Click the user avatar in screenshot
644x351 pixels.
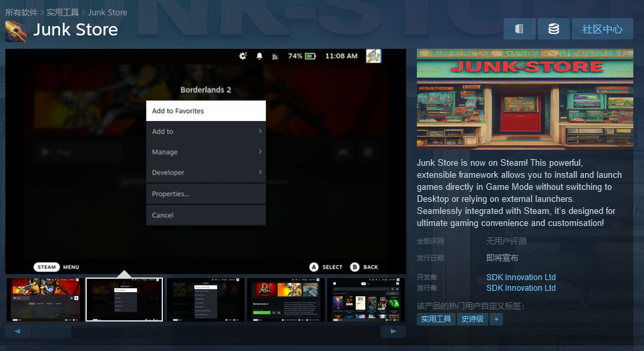tap(373, 56)
